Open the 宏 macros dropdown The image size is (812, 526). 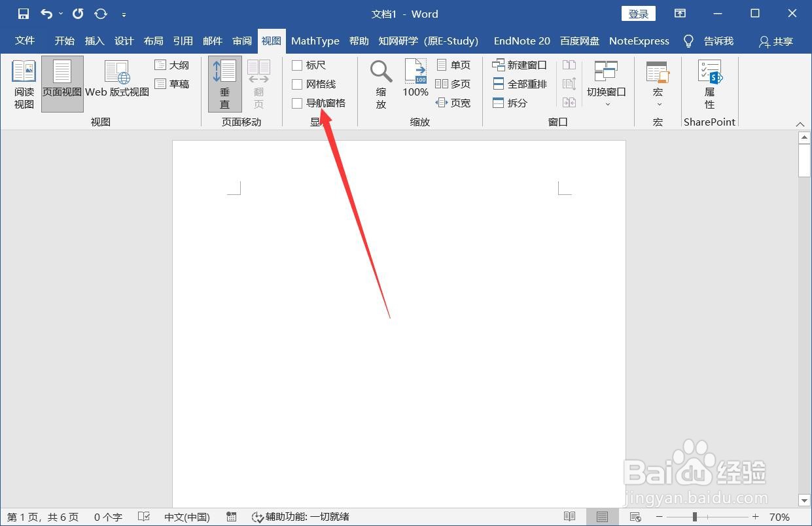pos(658,84)
